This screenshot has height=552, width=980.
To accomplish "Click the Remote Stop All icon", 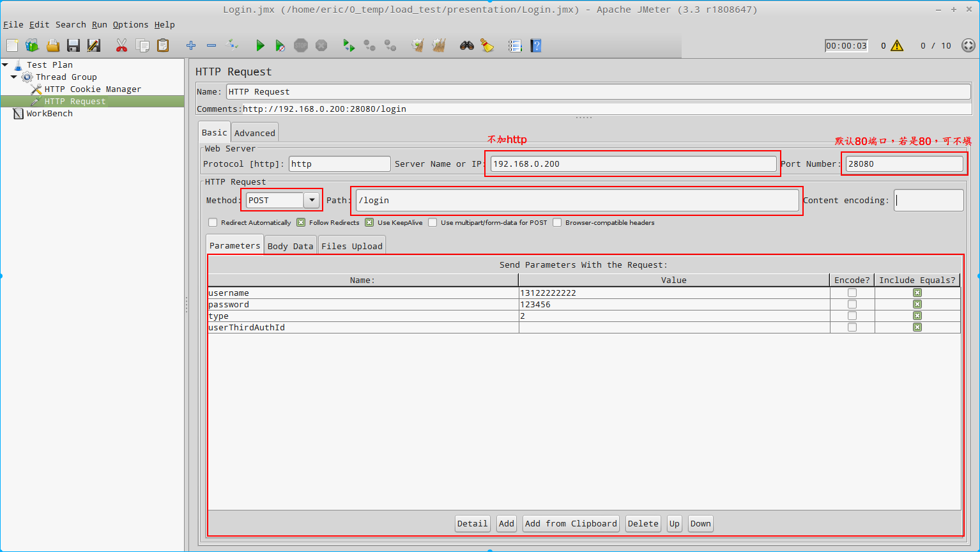I will (369, 45).
